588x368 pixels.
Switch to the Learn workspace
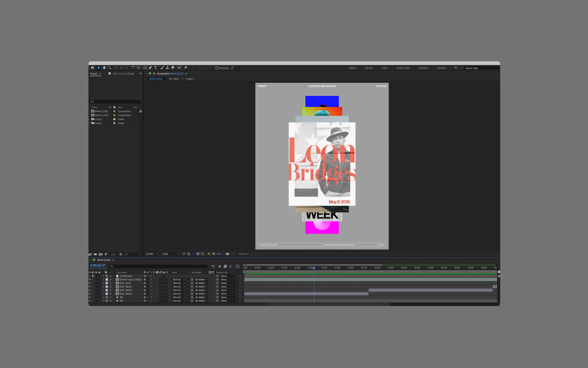pos(385,68)
